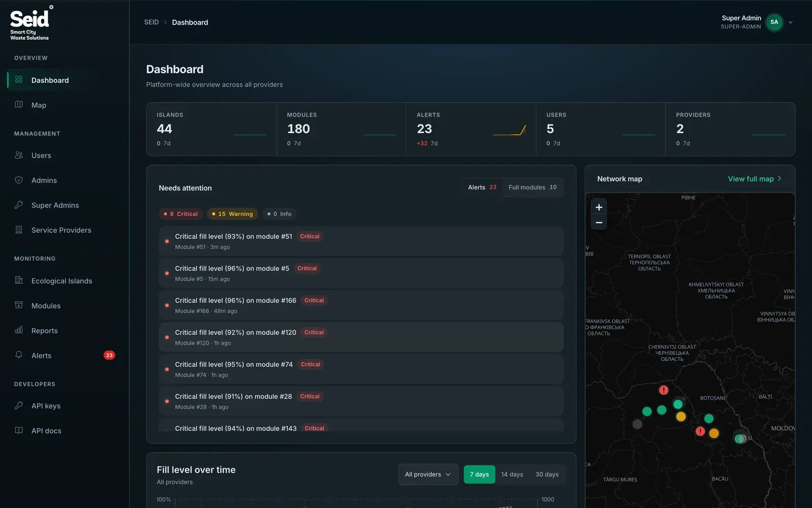Zoom out on the network map
This screenshot has width=812, height=508.
pos(599,223)
